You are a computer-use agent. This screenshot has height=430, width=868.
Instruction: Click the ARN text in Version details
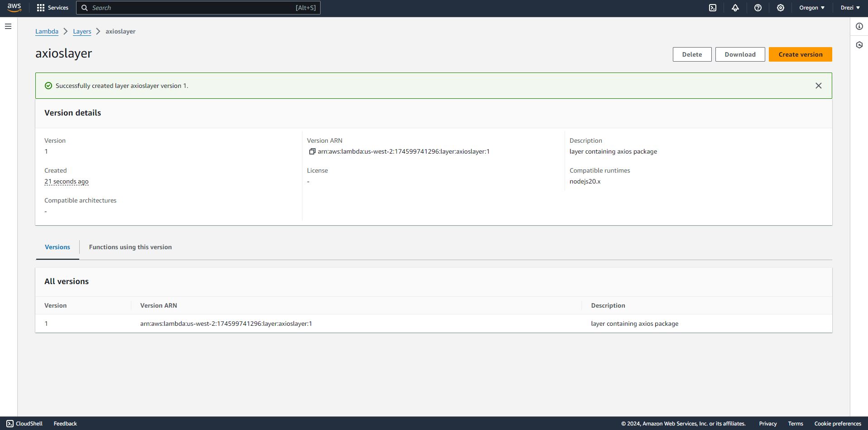coord(403,151)
